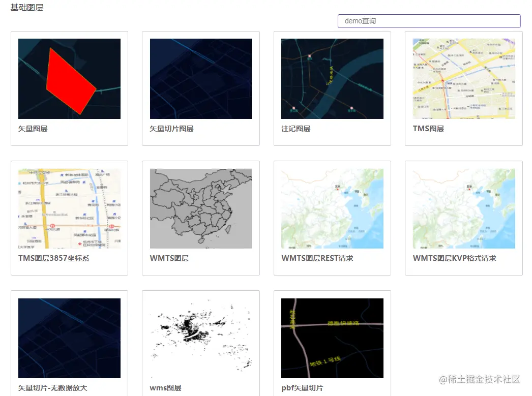This screenshot has height=396, width=532.
Task: Open the TMS图层3857坐标系 thumbnail
Action: point(69,208)
